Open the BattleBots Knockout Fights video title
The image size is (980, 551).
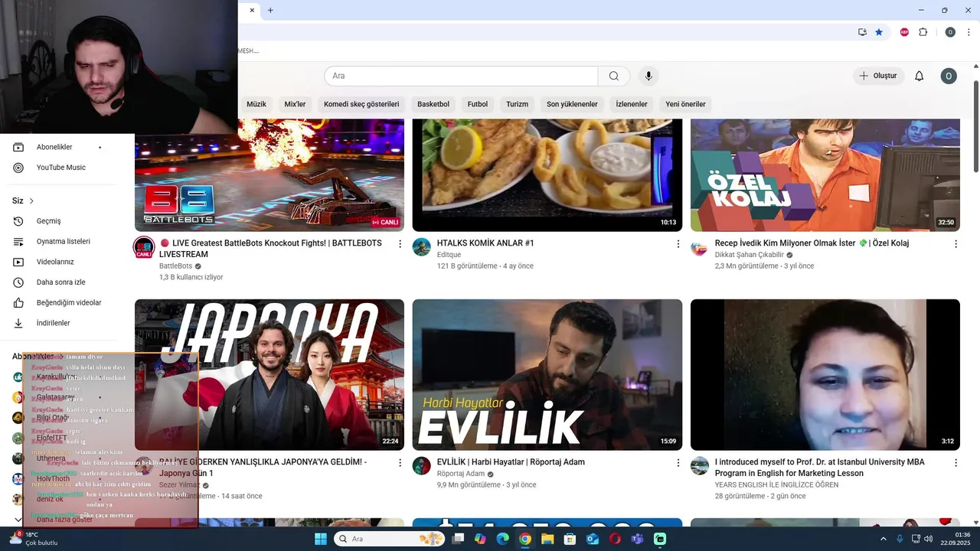(x=270, y=249)
